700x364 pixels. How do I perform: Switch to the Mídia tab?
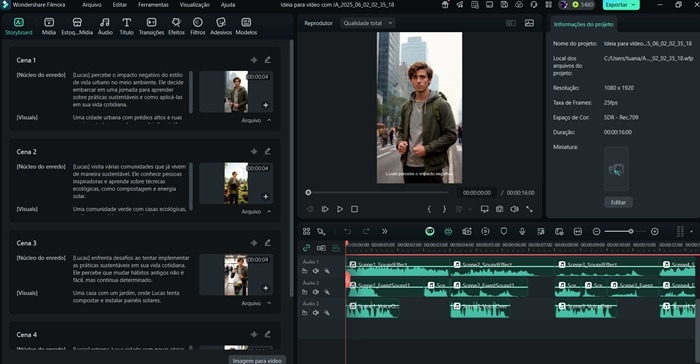tap(49, 26)
